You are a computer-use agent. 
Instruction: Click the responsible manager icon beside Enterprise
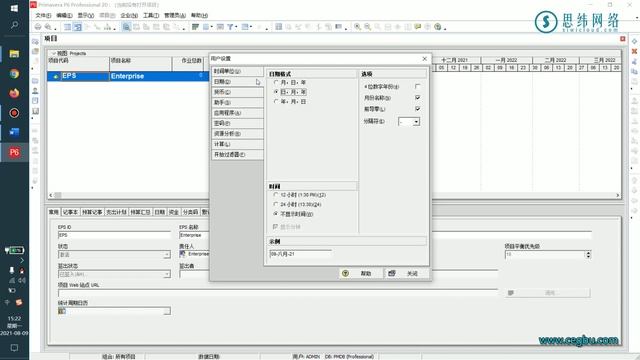click(x=182, y=254)
